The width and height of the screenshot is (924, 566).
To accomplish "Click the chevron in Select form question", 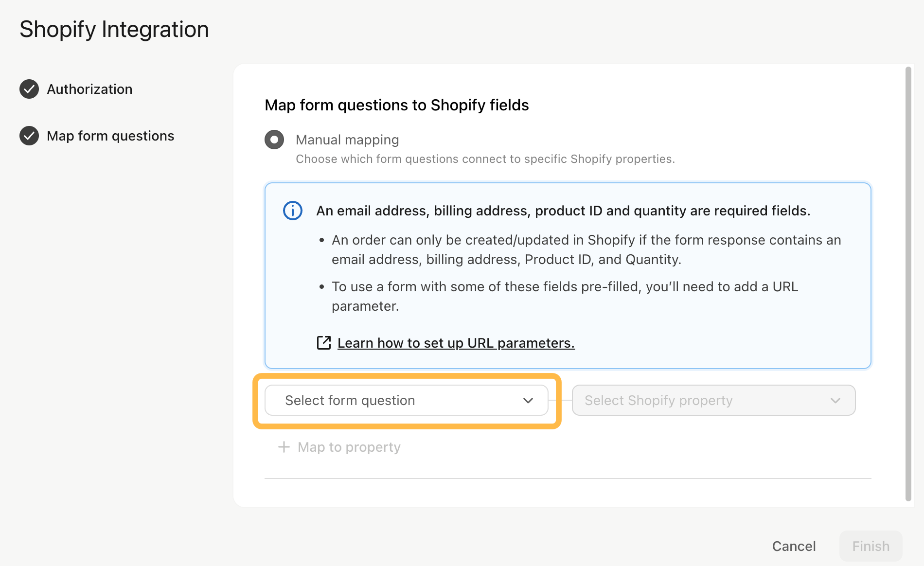I will (x=528, y=400).
